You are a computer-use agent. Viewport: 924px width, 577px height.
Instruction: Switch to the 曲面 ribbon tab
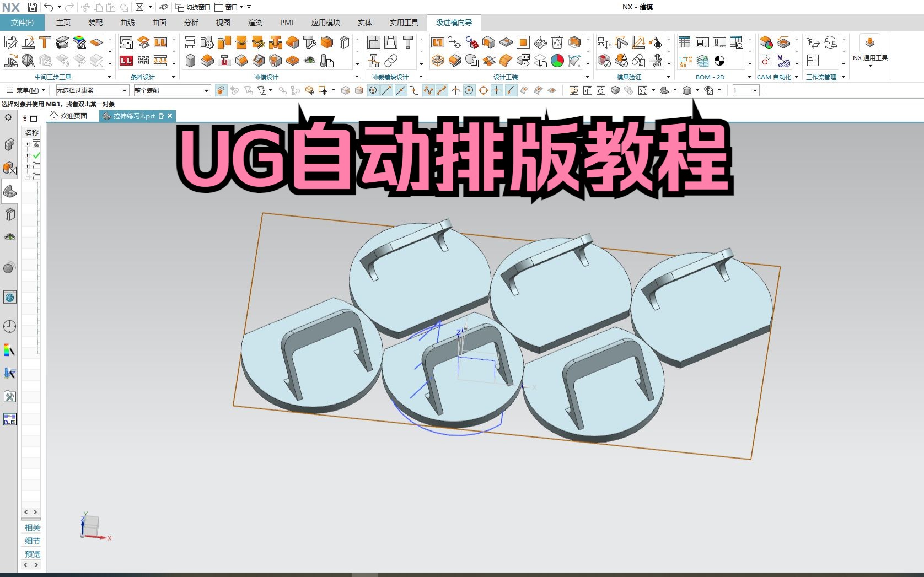(159, 23)
